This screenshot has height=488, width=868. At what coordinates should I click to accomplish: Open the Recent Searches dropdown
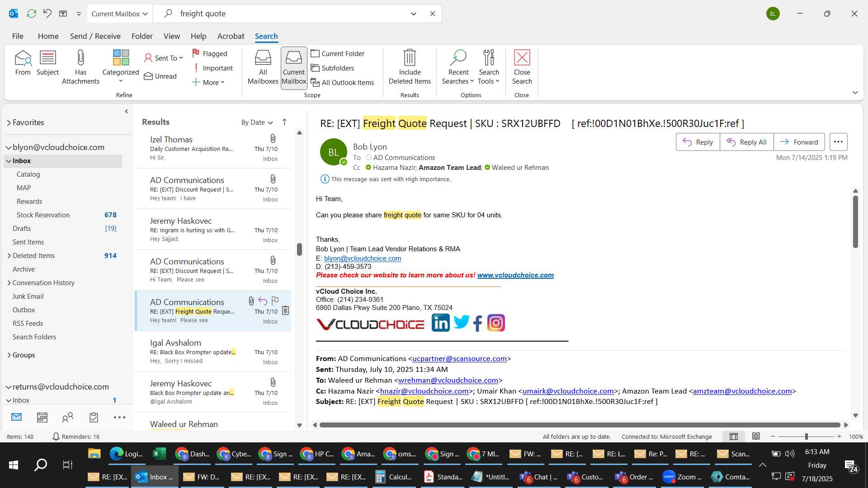pyautogui.click(x=458, y=67)
